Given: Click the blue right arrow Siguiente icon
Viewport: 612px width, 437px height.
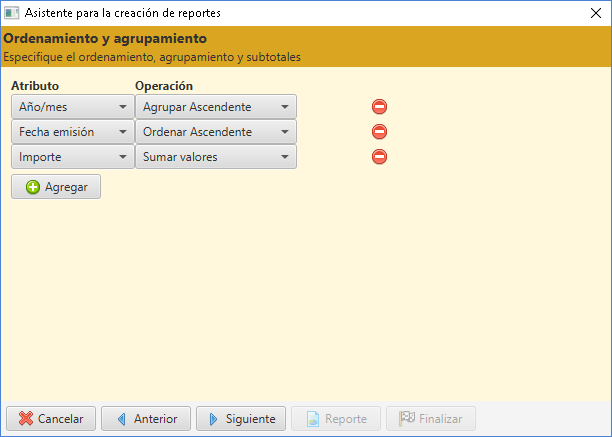Looking at the screenshot, I should point(213,419).
